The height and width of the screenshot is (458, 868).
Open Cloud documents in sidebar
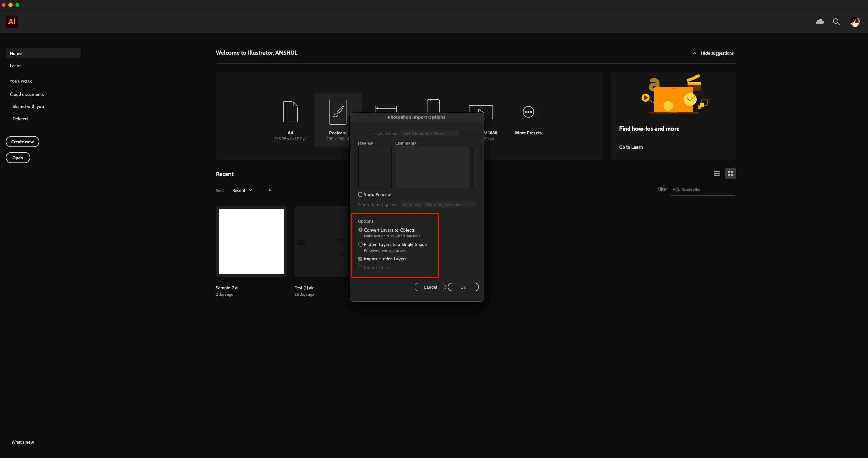click(x=27, y=94)
